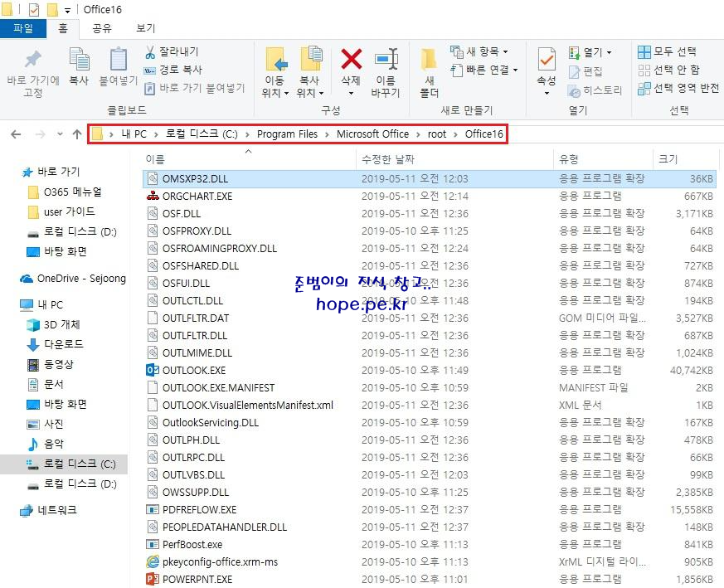
Task: Click the Pin to Quick access (바로 가기에 고정) icon
Action: 33,60
